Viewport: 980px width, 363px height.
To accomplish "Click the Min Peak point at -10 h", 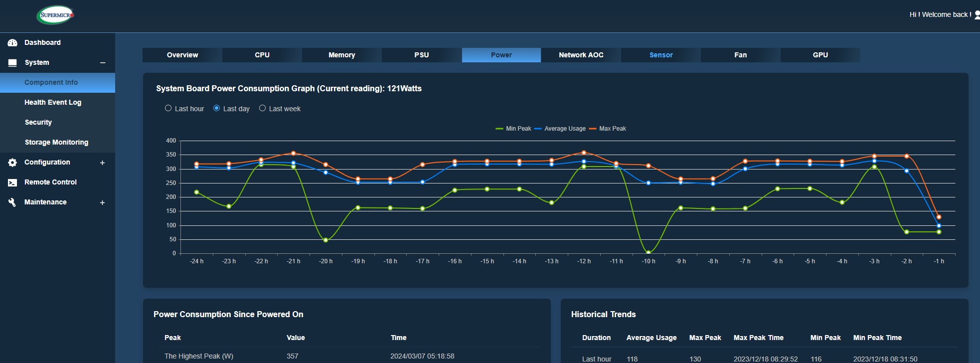I will (648, 252).
